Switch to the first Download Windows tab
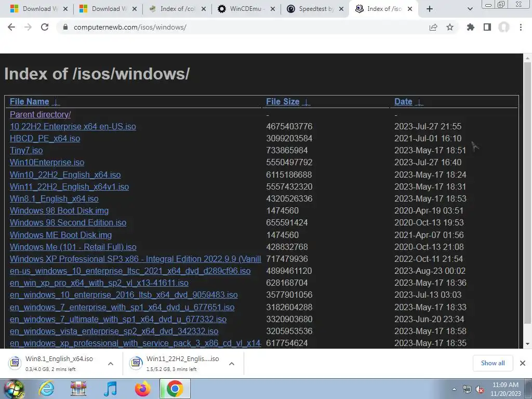The height and width of the screenshot is (399, 532). (37, 9)
